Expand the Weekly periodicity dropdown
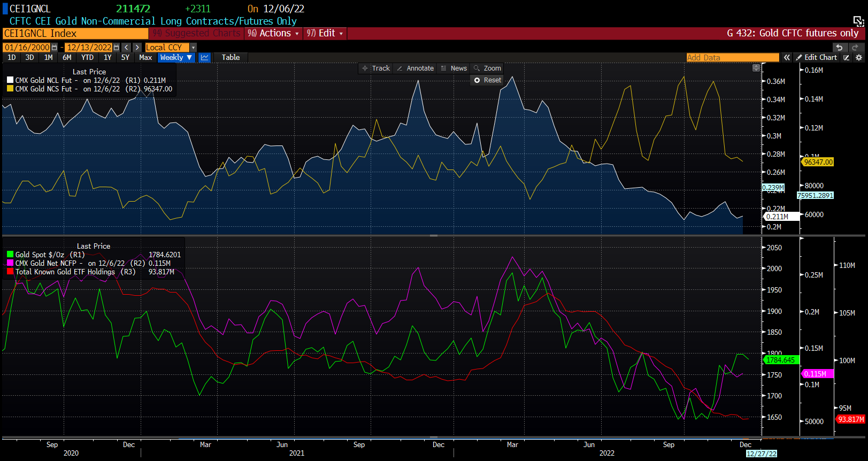 pos(176,57)
